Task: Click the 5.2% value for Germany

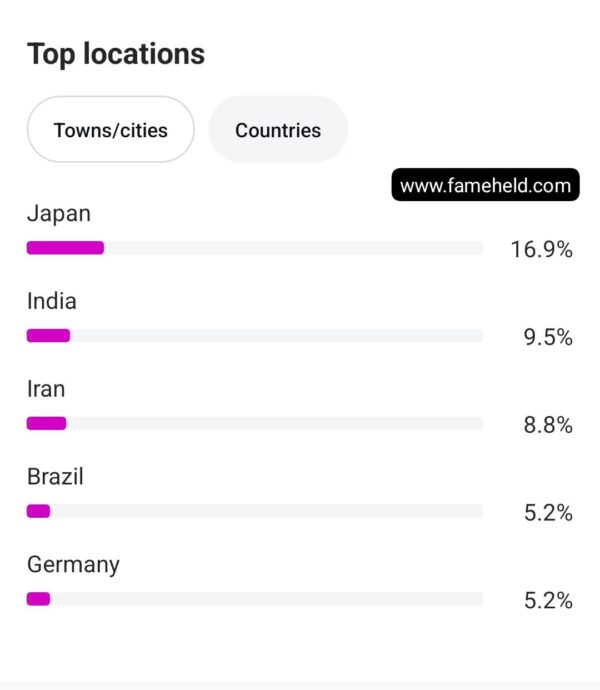Action: 548,601
